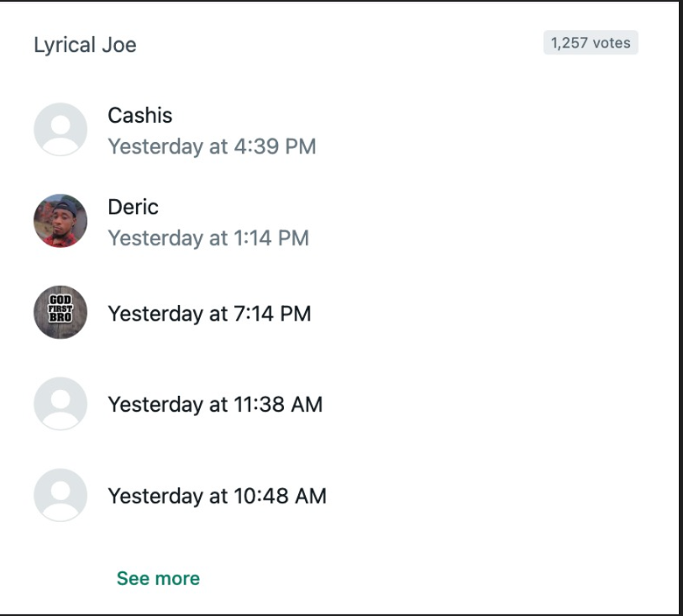Click the word Lyrical in the header
This screenshot has width=683, height=616.
click(x=63, y=45)
